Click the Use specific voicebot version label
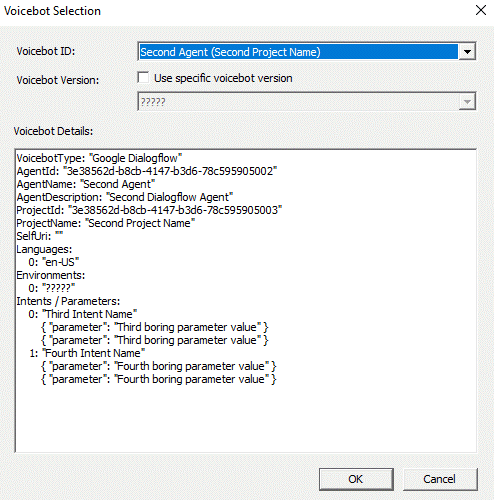 point(223,78)
